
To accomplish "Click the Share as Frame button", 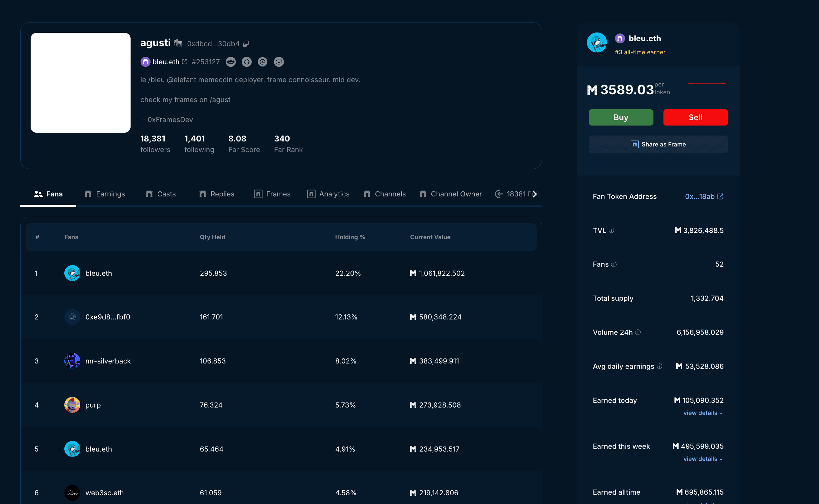I will 658,144.
